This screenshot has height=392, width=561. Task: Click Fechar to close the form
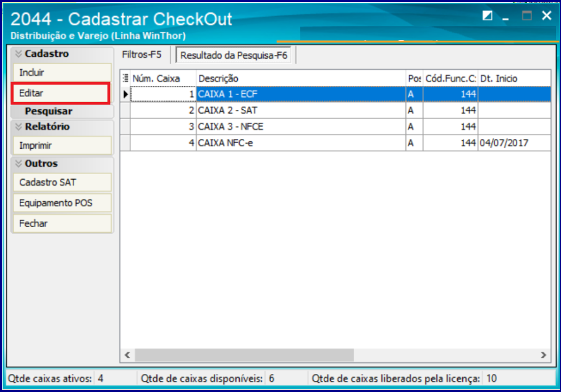[x=61, y=223]
